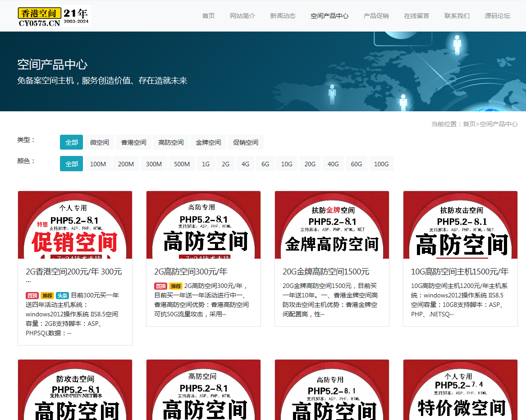Image resolution: width=526 pixels, height=420 pixels.
Task: Open the 高防空间 image above 2G高防空间300元/年
Action: (x=204, y=225)
